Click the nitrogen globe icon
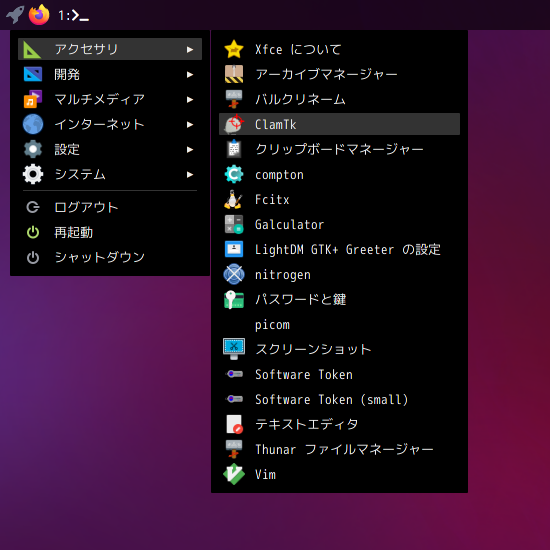The image size is (550, 550). pos(234,274)
